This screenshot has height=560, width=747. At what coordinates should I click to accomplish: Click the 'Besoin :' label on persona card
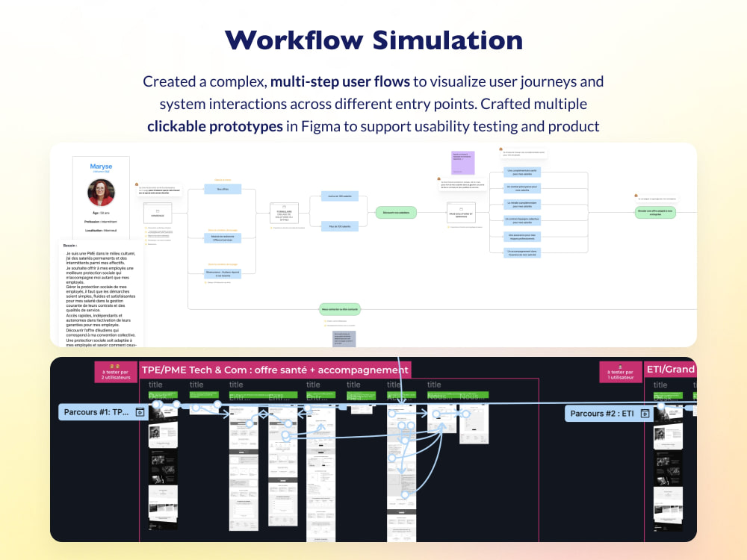[70, 245]
